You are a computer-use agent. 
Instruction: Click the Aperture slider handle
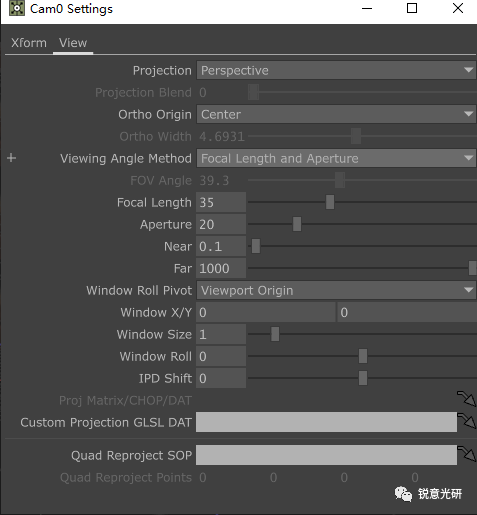coord(297,224)
